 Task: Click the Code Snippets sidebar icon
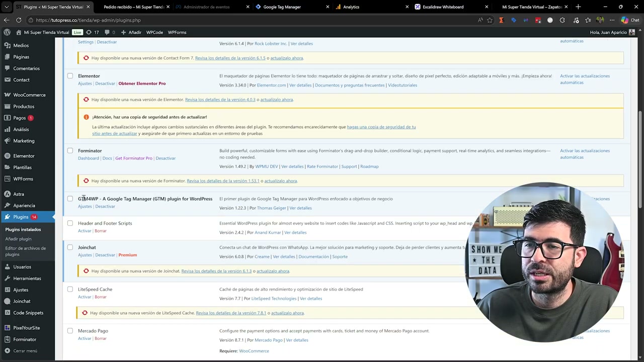click(x=7, y=313)
